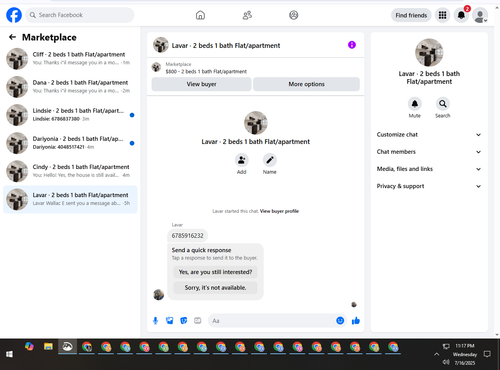The height and width of the screenshot is (370, 500).
Task: Click the View buyer button
Action: click(x=201, y=84)
